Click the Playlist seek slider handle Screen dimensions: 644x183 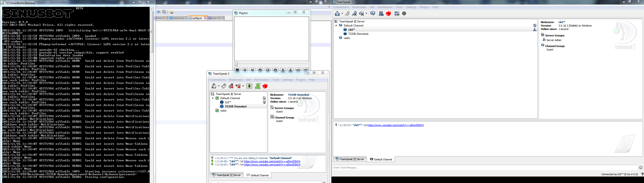236,64
